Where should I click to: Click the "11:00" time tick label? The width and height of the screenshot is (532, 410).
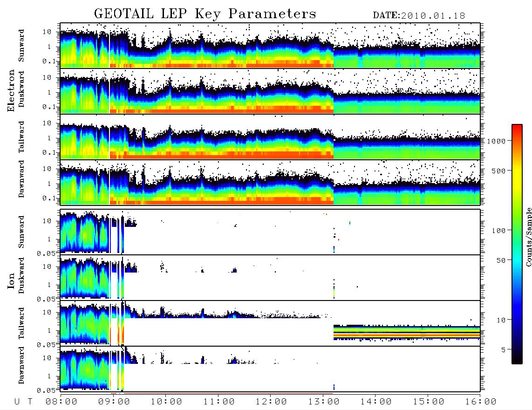point(219,402)
